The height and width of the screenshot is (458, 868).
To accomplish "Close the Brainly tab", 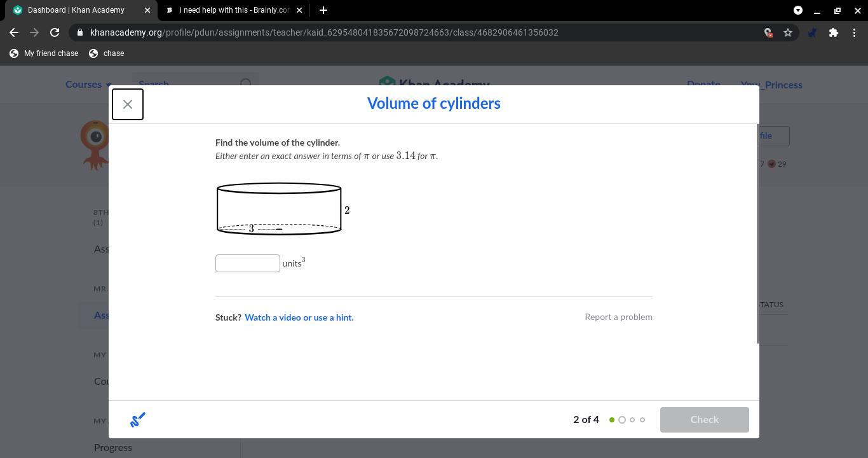I will point(299,10).
